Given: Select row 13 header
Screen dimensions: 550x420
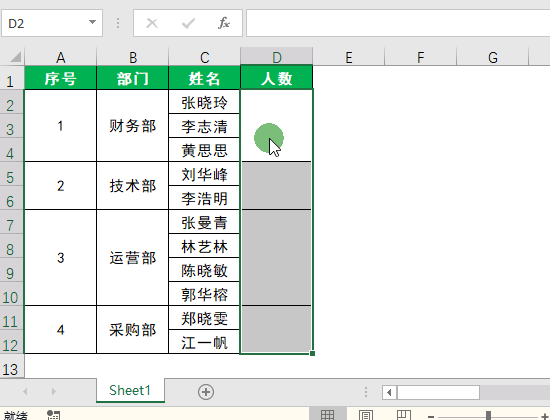Looking at the screenshot, I should pos(12,366).
